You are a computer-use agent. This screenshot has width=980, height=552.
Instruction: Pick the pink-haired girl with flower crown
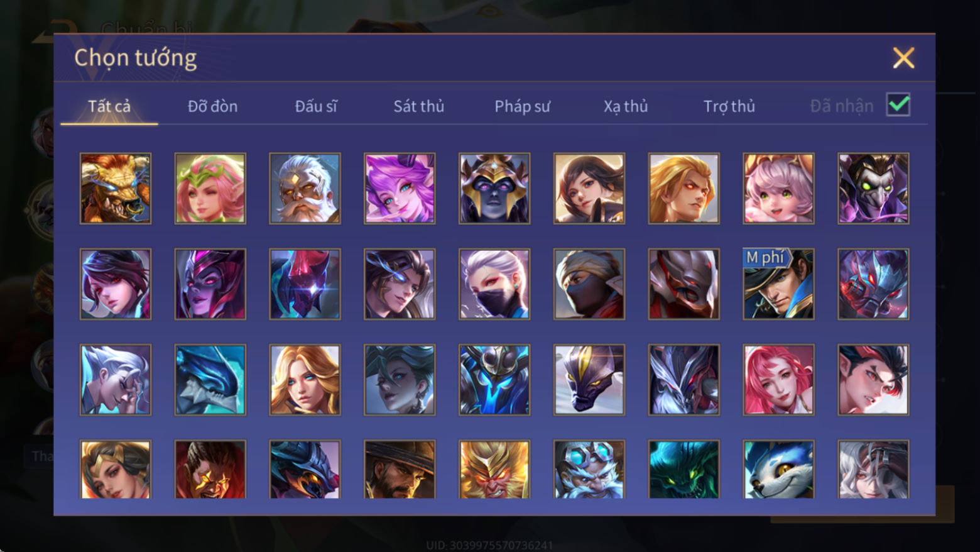[210, 188]
